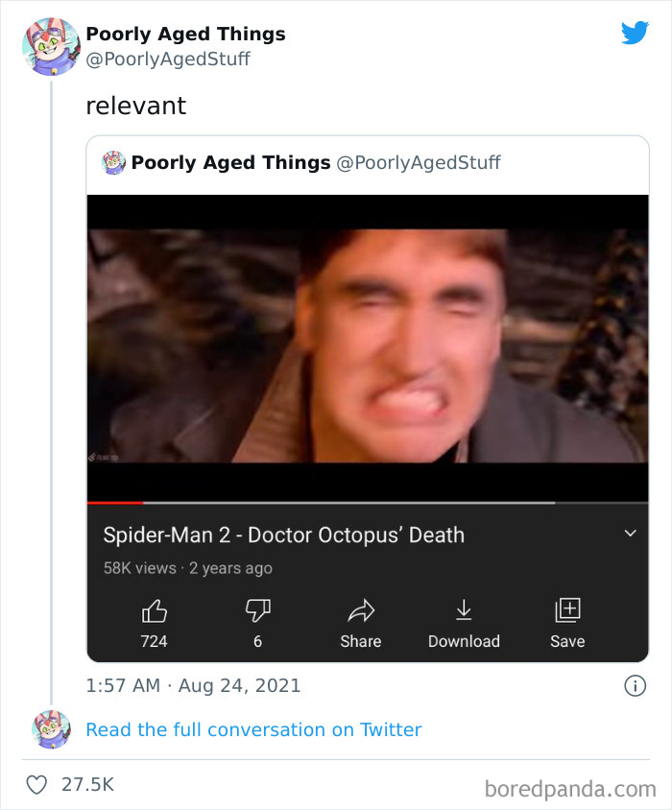Screen dimensions: 672x810
Task: Toggle the dislike showing count of 6
Action: pyautogui.click(x=257, y=619)
